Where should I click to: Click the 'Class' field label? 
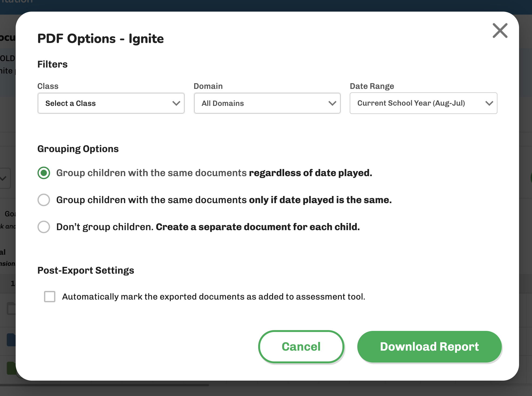pyautogui.click(x=48, y=86)
